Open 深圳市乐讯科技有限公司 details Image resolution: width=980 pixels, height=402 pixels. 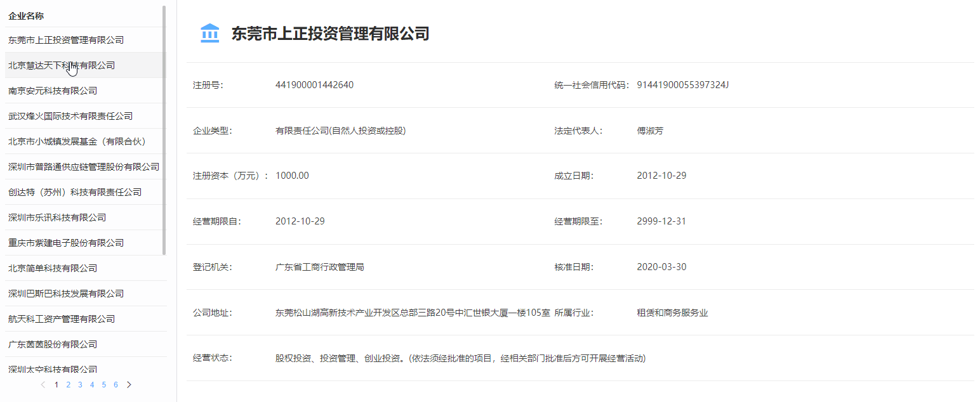tap(57, 217)
